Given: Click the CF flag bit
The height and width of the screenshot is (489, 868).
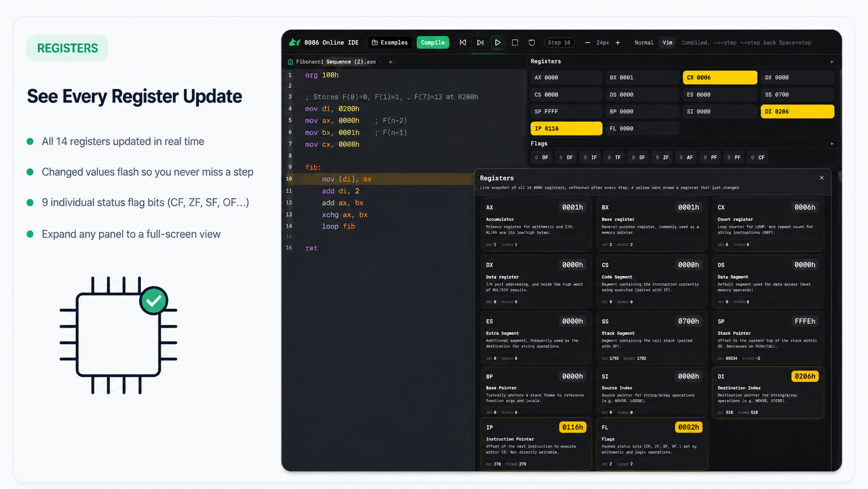Looking at the screenshot, I should click(x=758, y=157).
